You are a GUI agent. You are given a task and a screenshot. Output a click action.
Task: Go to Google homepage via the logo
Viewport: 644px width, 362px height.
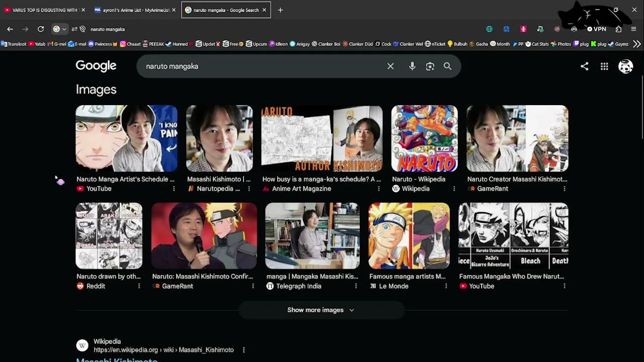96,66
